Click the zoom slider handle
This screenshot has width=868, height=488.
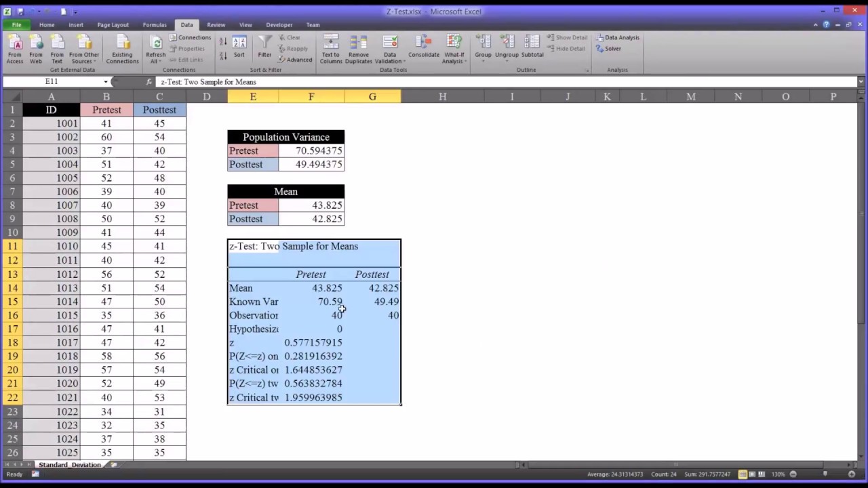[x=825, y=474]
